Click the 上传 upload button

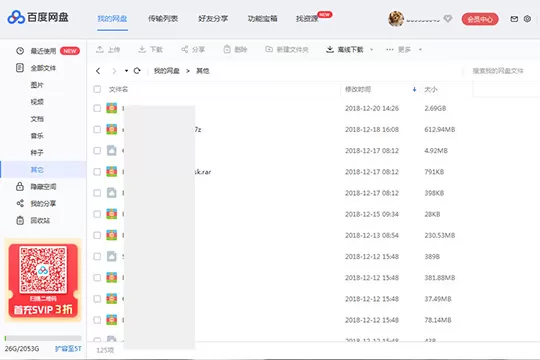tap(108, 50)
